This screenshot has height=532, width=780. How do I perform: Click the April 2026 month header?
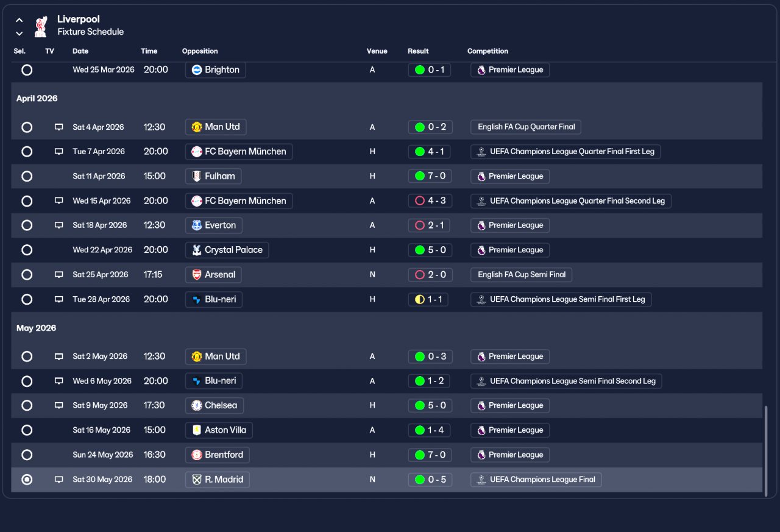pyautogui.click(x=37, y=99)
